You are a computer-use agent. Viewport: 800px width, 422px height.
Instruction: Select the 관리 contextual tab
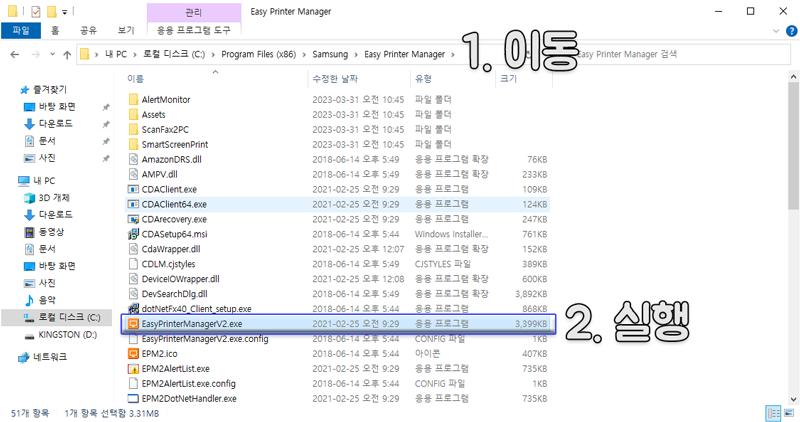[193, 12]
